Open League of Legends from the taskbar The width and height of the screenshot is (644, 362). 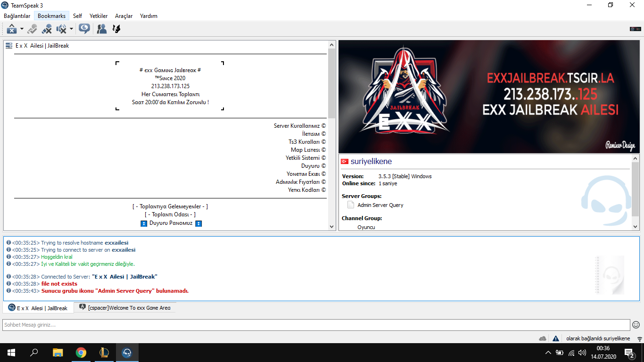(x=104, y=353)
